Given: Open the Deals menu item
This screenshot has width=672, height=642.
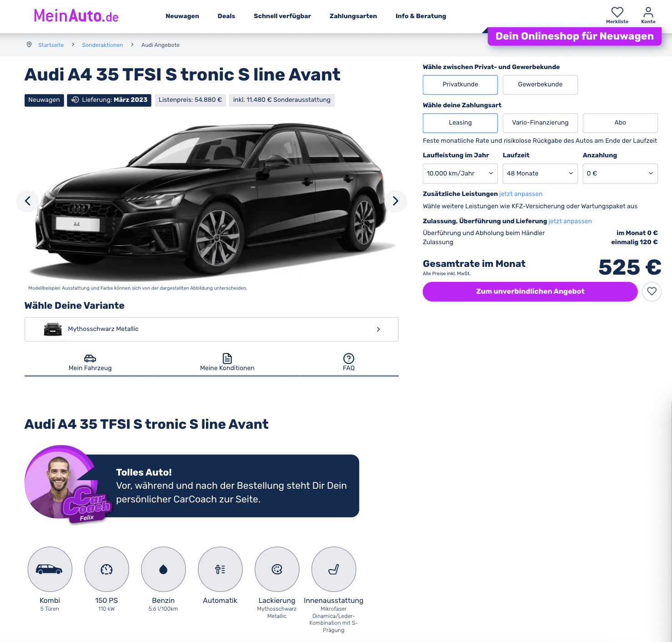Looking at the screenshot, I should coord(226,16).
